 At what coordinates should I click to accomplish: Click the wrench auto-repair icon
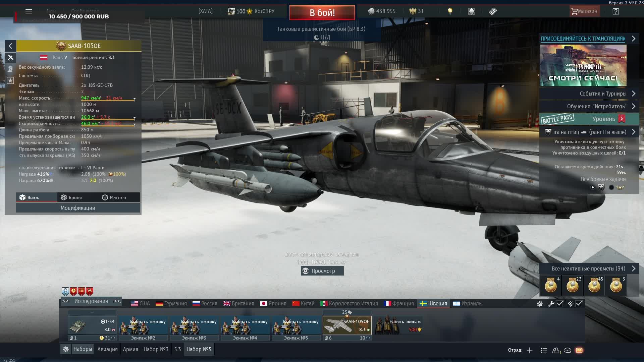[x=551, y=304]
